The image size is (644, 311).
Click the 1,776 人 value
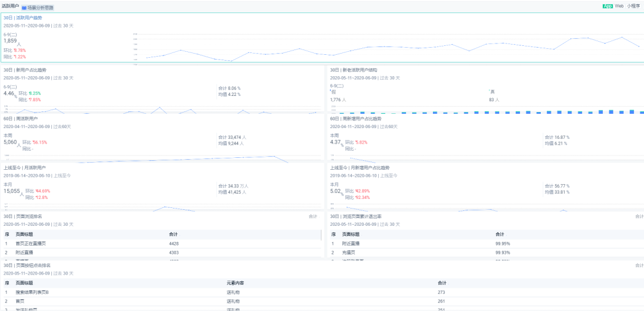(338, 99)
